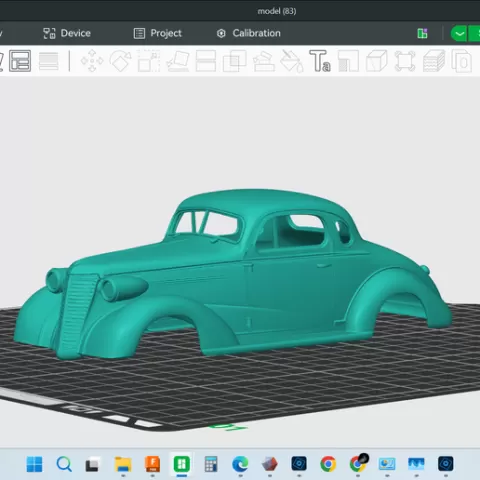Click the overlapping pages icon ending the toolbar
Viewport: 480px width, 480px height.
[x=461, y=61]
